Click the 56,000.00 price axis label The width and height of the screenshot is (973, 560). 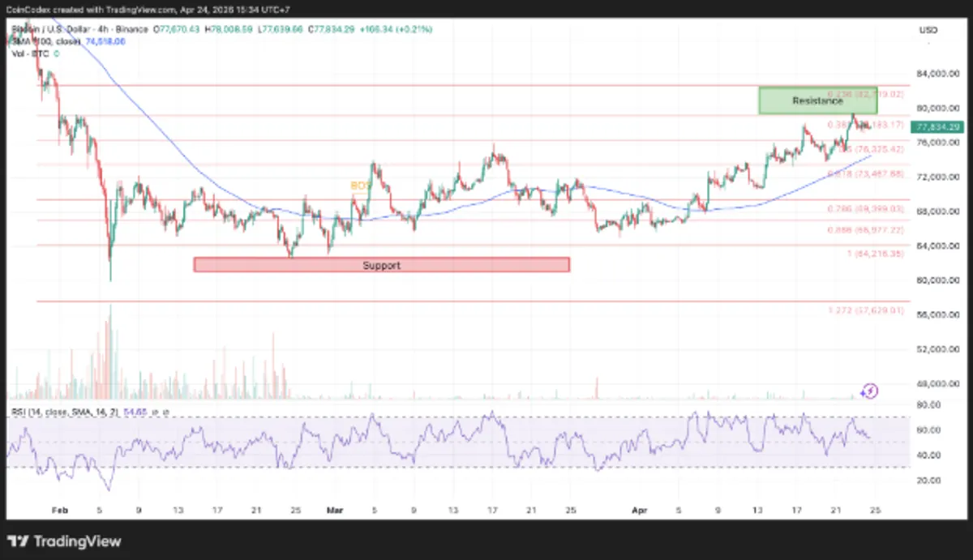pyautogui.click(x=937, y=315)
